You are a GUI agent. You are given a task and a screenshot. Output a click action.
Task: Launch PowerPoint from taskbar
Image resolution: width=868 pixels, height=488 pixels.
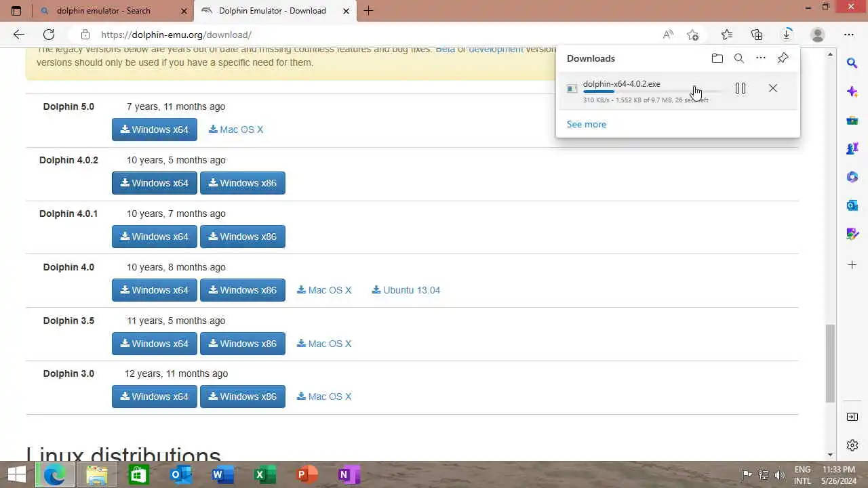pyautogui.click(x=307, y=475)
